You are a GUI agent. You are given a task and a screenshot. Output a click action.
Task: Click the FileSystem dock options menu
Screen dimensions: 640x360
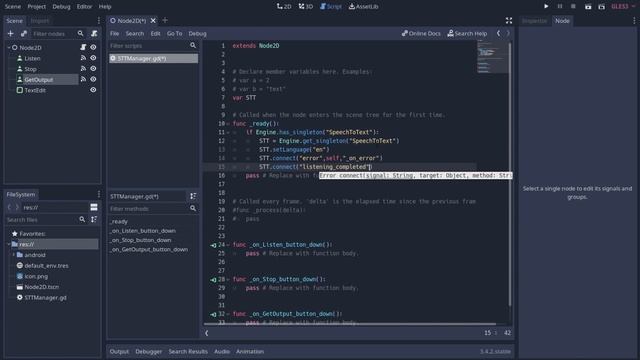coord(98,194)
